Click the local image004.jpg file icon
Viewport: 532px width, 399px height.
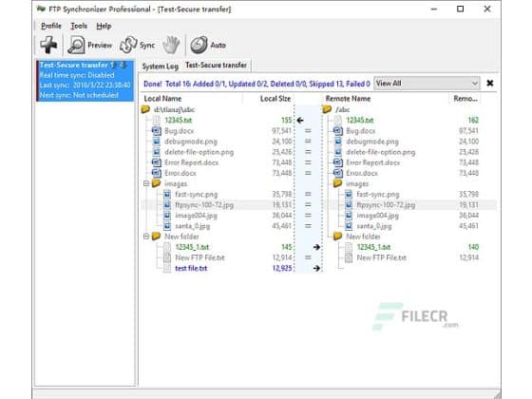coord(167,216)
